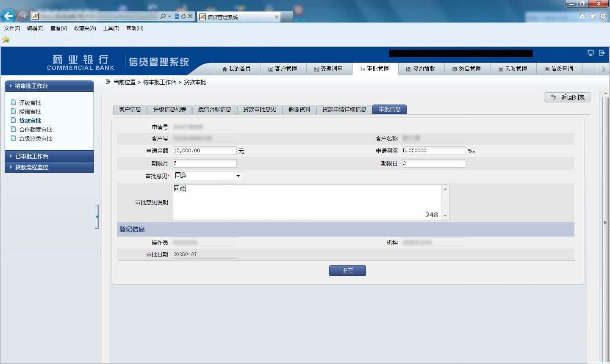Click the 申请利率 input field
Screen dimensions: 610x364
[434, 151]
